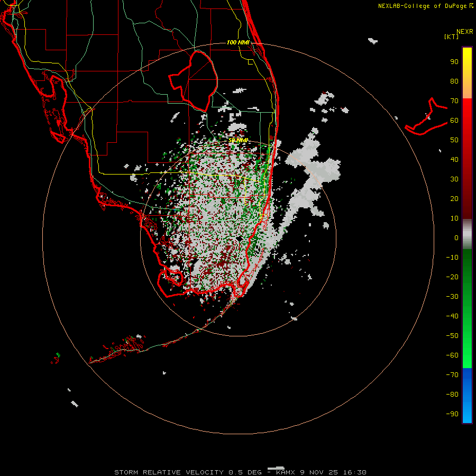Click the -40 value on velocity scale
This screenshot has height=476, width=476.
452,316
